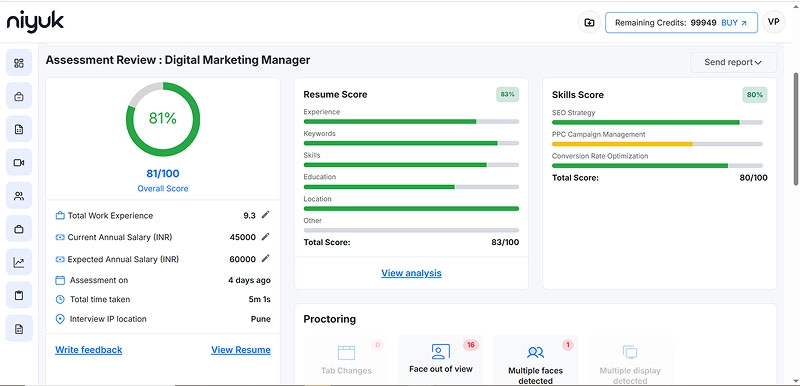Click the Total time taken clock icon
800x386 pixels.
(60, 299)
